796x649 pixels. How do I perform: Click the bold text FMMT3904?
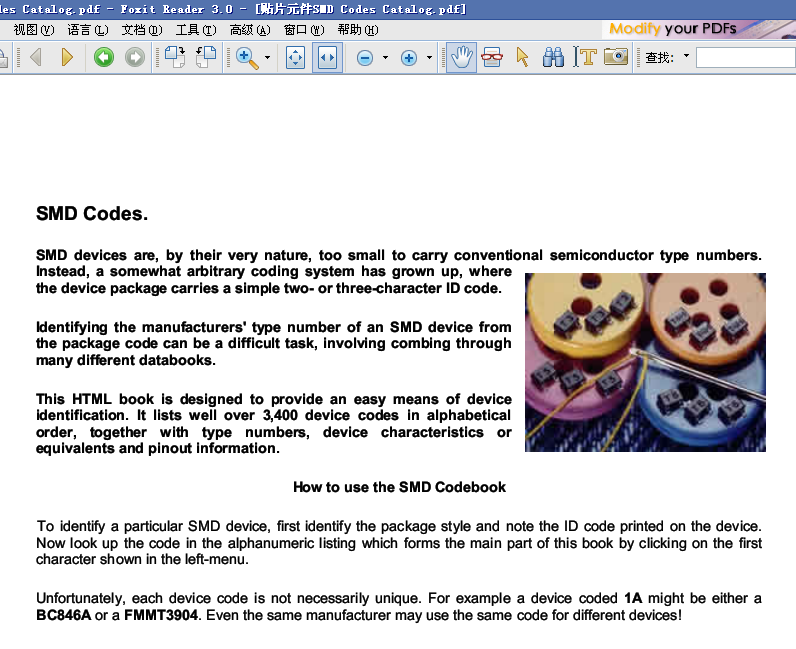(161, 615)
